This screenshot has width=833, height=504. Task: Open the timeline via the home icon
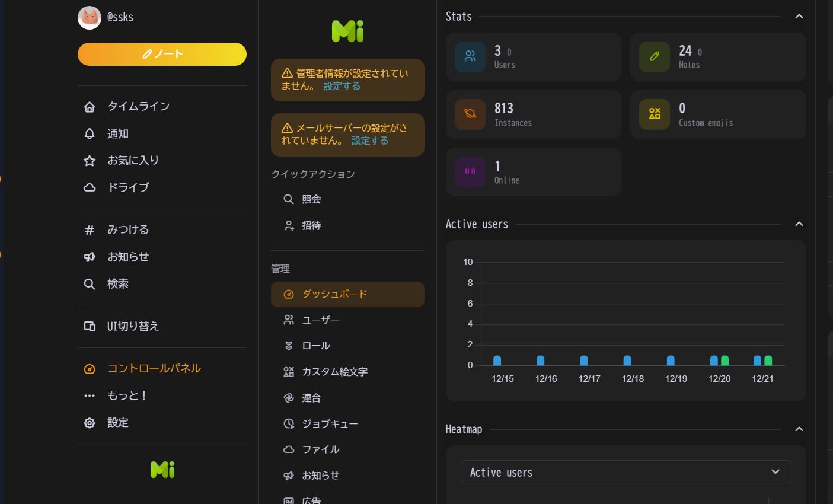(90, 106)
